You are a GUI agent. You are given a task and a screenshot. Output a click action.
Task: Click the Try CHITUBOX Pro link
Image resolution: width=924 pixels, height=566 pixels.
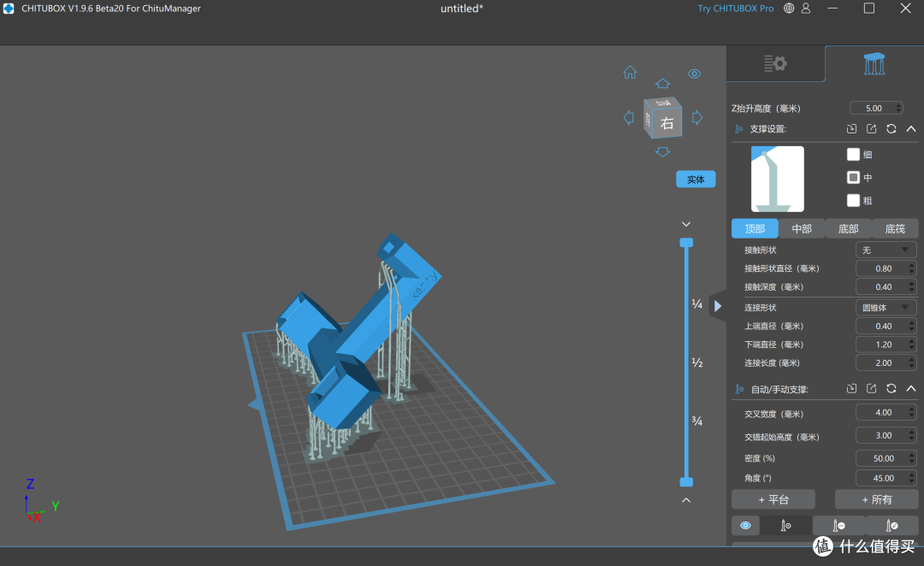click(x=736, y=9)
